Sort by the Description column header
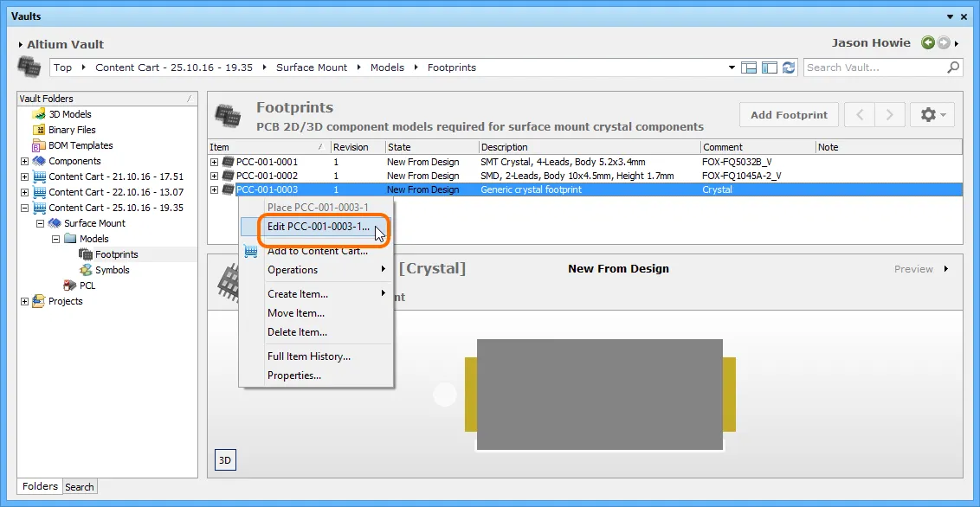The image size is (980, 507). [590, 147]
